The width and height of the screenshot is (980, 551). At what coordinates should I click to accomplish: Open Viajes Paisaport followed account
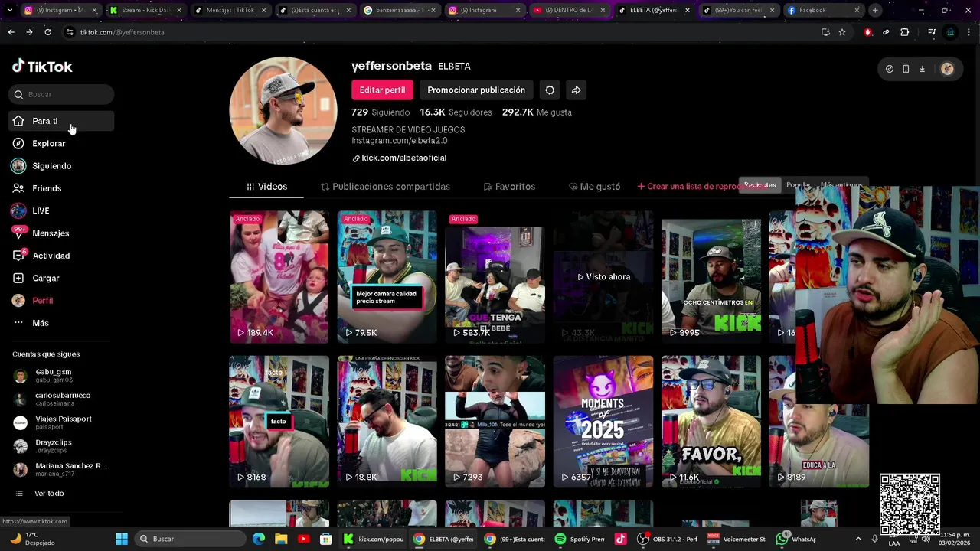(61, 422)
